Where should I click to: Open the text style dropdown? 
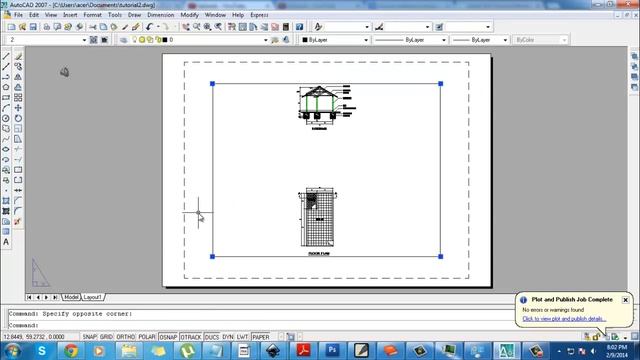347,27
